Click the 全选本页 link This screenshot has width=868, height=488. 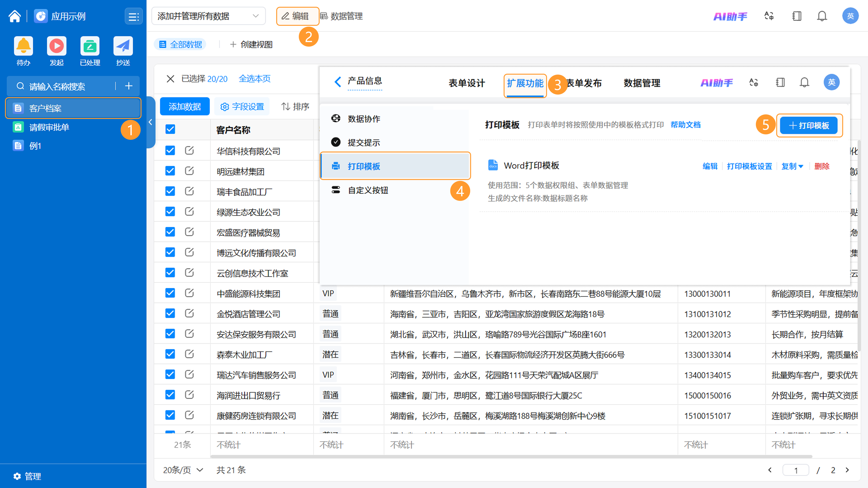(254, 79)
